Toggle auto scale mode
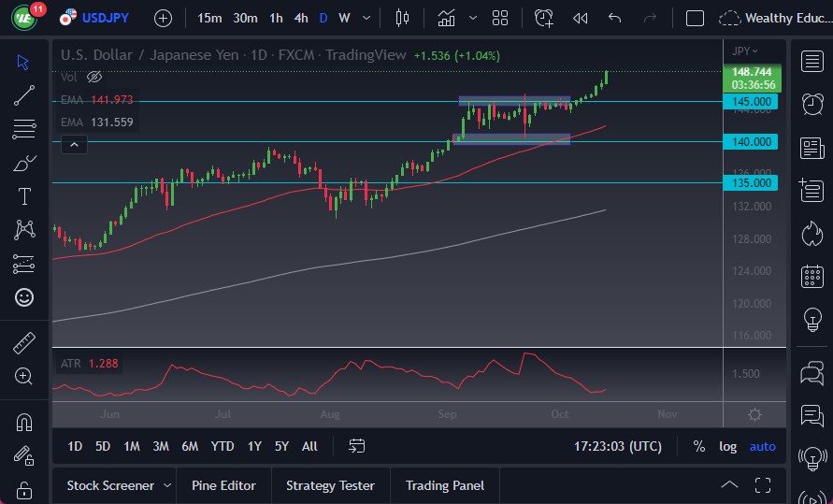 (x=762, y=447)
